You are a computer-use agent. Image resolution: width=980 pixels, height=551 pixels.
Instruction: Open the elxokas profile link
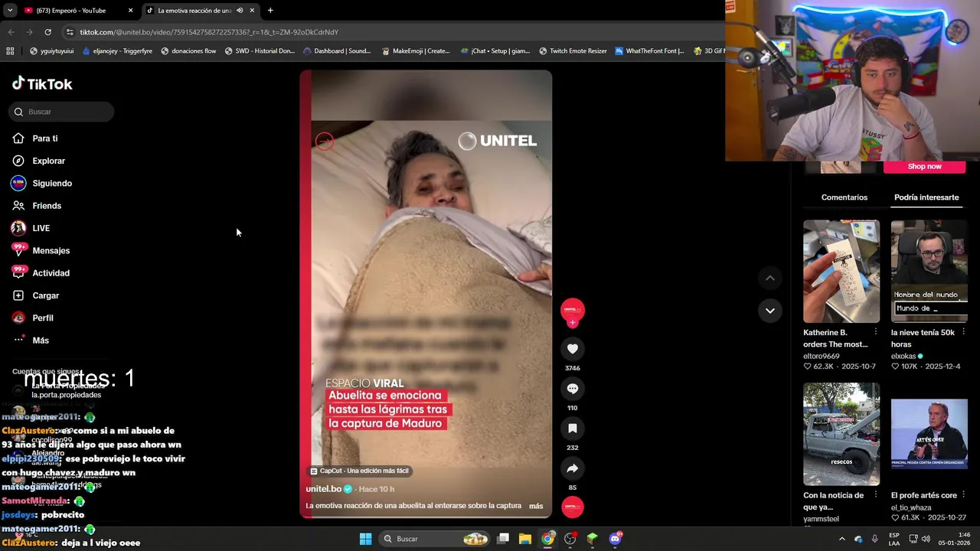[x=903, y=356]
